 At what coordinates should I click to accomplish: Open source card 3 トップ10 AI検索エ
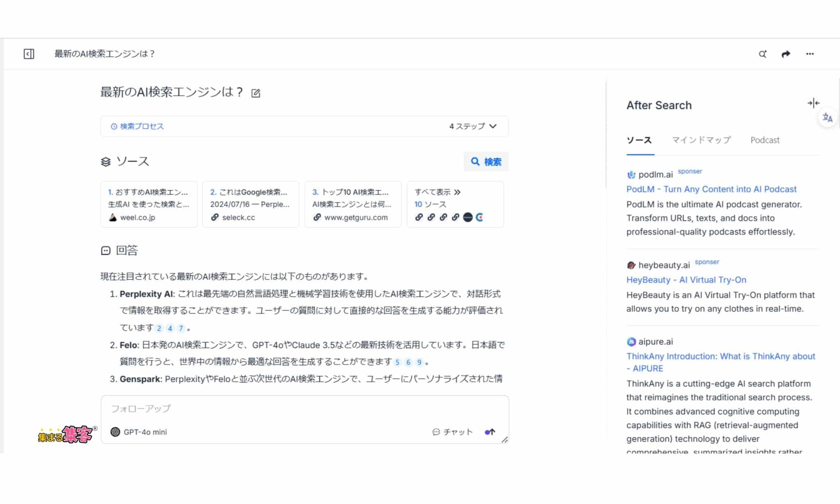click(353, 204)
